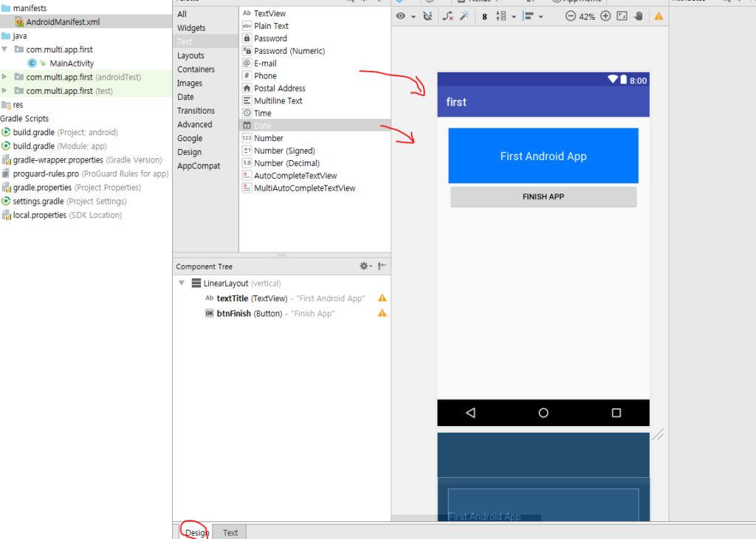Open Component Tree gear settings menu
756x539 pixels.
point(365,267)
